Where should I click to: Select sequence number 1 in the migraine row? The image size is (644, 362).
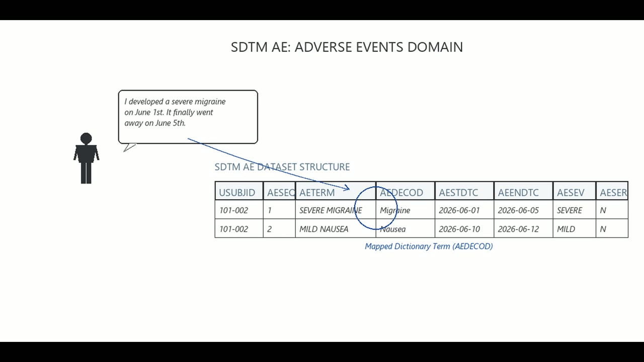(279, 210)
